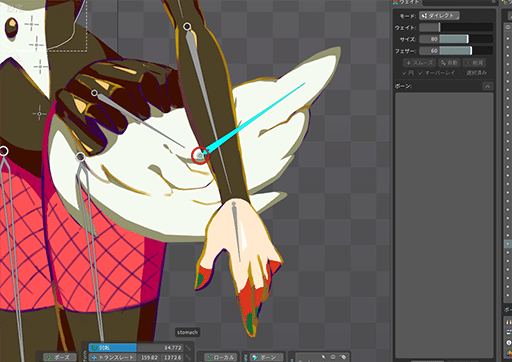Click the translate Y field 1372.6
This screenshot has height=362, width=512.
(x=172, y=357)
